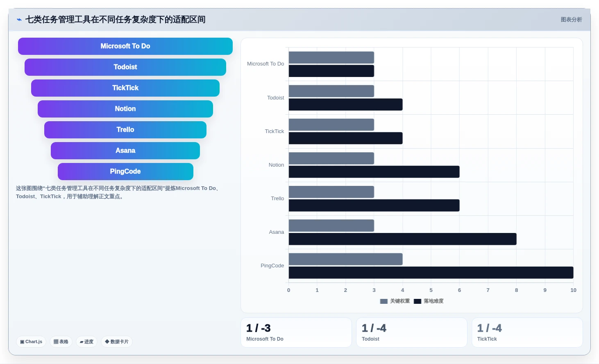599x364 pixels.
Task: Click the Todoist y-axis label
Action: (275, 98)
